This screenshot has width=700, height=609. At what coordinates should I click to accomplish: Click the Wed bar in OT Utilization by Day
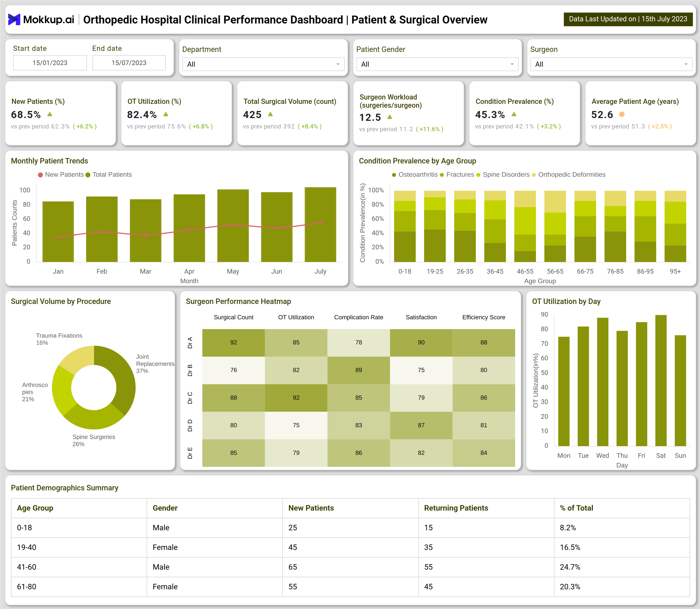click(602, 382)
